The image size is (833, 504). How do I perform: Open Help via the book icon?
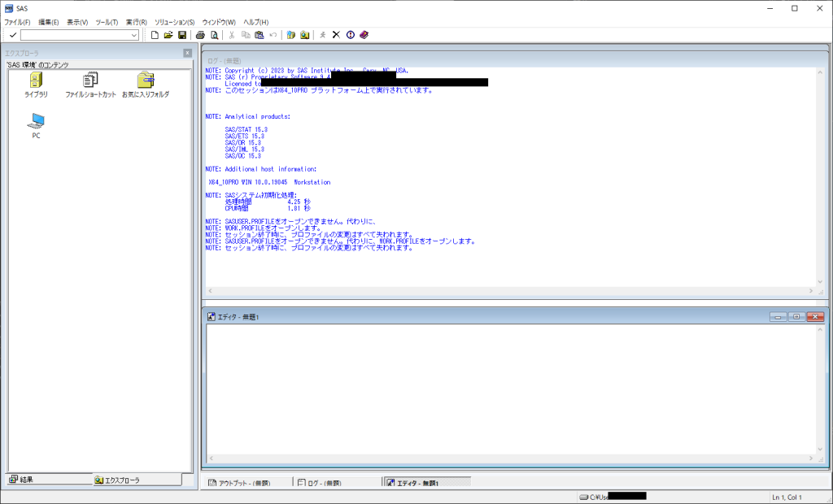click(364, 35)
